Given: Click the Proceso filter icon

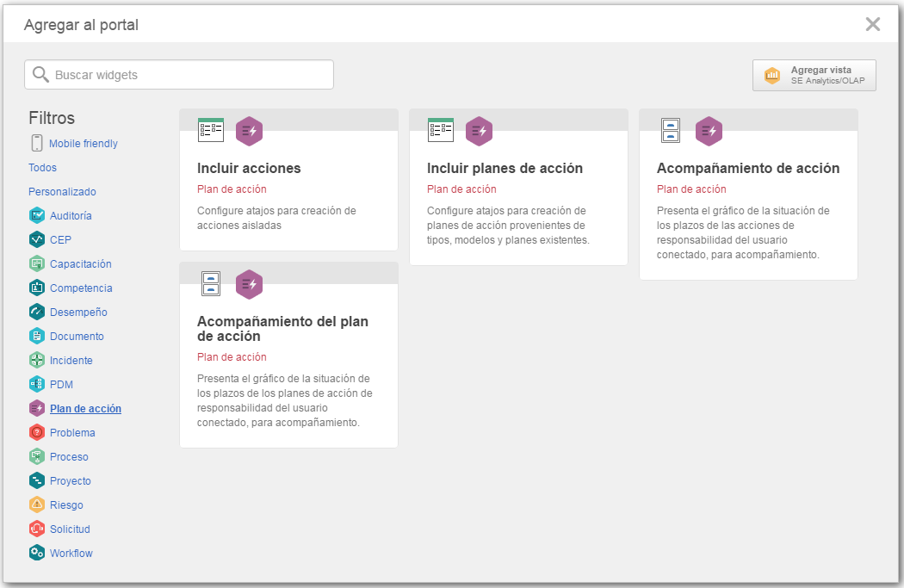Looking at the screenshot, I should coord(37,456).
